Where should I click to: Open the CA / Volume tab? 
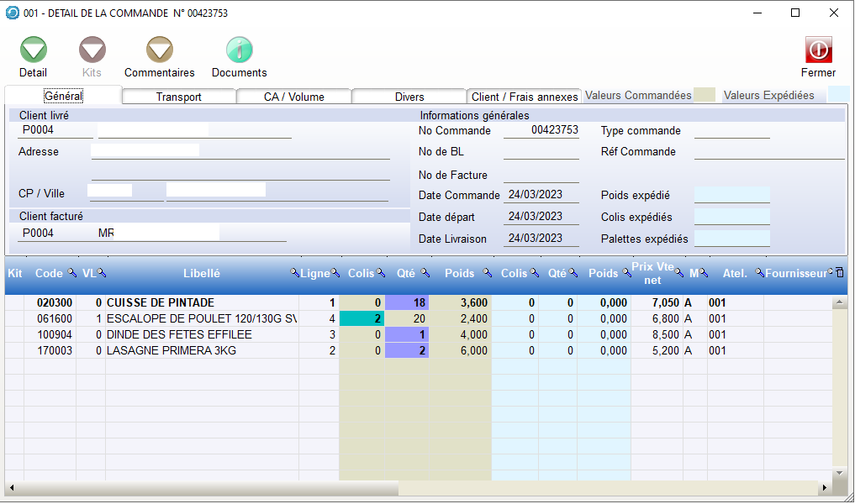pos(294,97)
